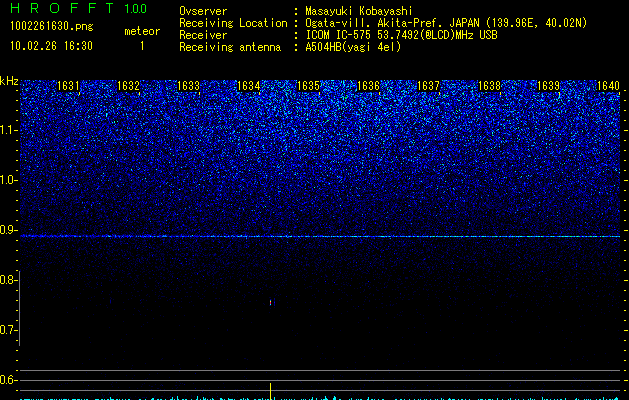
Task: Click the 0.9 kHz frequency label
Action: [8, 230]
